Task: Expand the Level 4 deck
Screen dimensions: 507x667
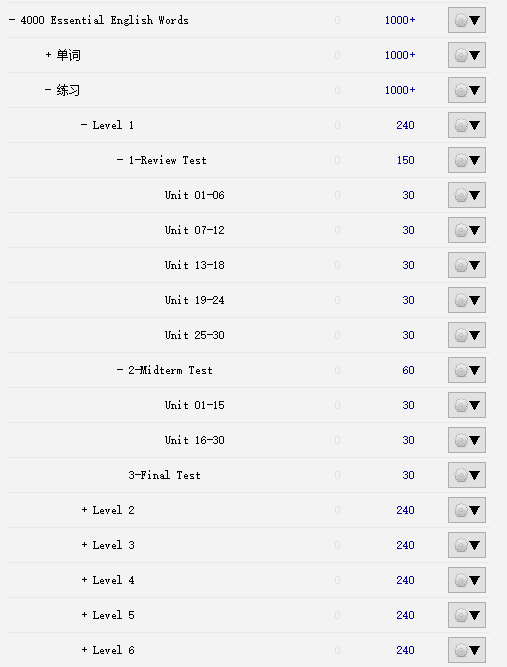Action: [84, 580]
